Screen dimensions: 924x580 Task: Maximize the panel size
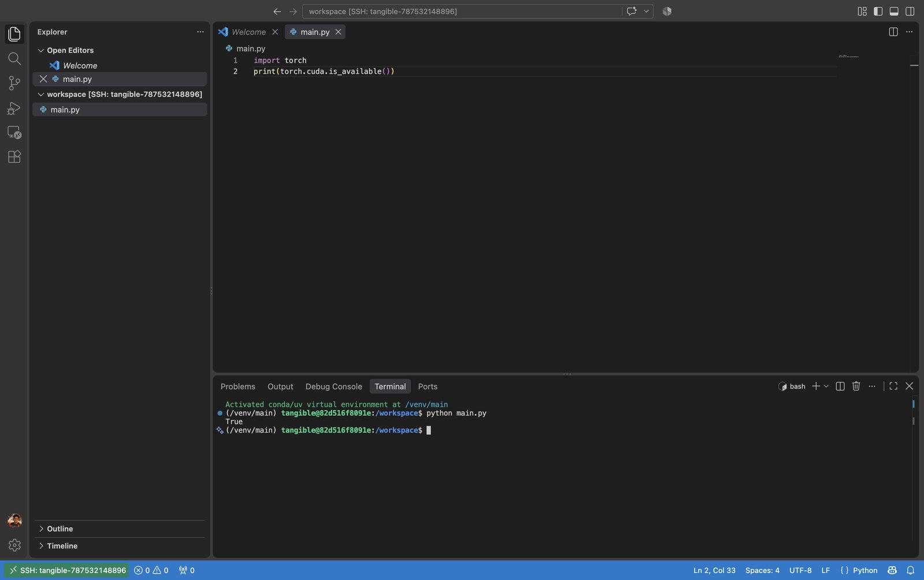pyautogui.click(x=893, y=386)
